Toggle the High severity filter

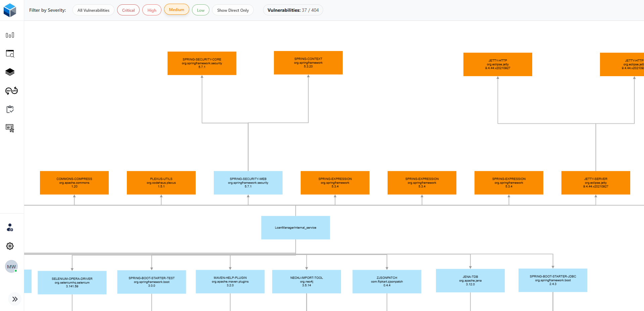tap(152, 10)
